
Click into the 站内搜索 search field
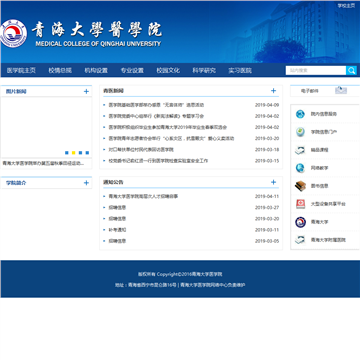point(316,70)
